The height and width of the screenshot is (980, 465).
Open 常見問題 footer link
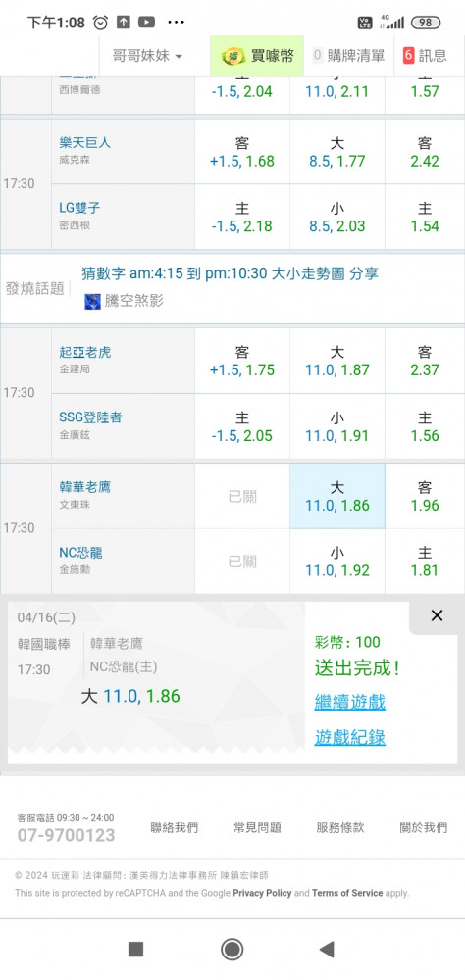pyautogui.click(x=257, y=828)
